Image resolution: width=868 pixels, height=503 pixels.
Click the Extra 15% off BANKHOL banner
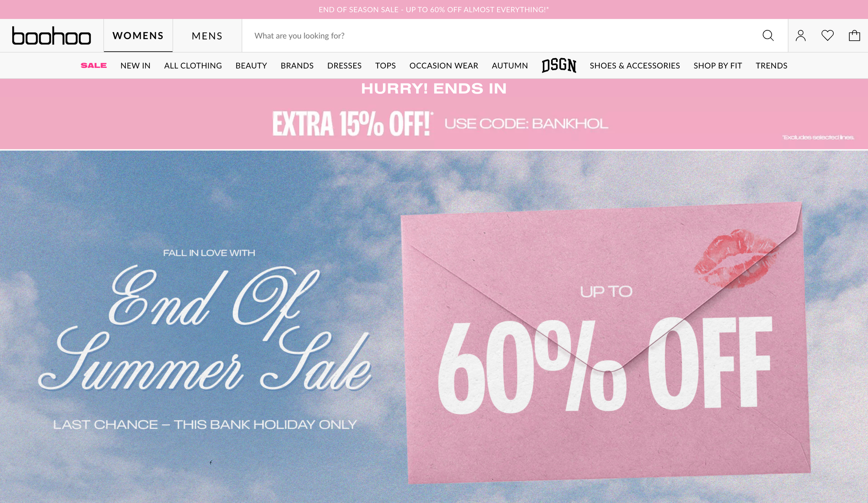[434, 114]
